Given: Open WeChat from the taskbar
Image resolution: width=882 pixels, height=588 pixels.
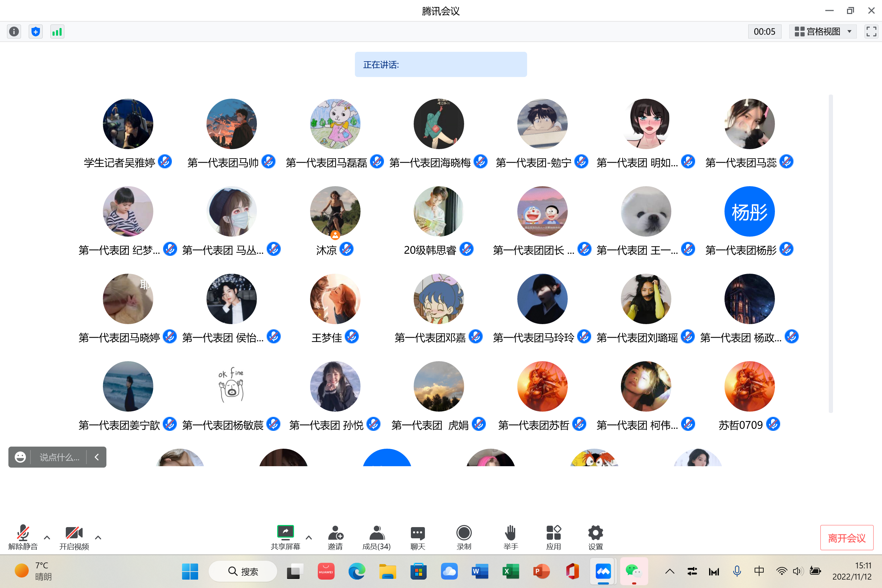Looking at the screenshot, I should coord(634,571).
